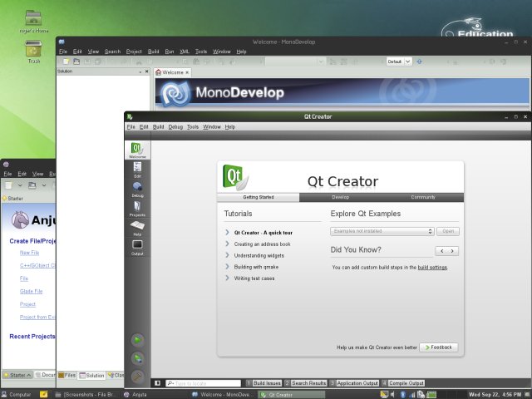Follow the build settings link
Image resolution: width=532 pixels, height=399 pixels.
pyautogui.click(x=432, y=268)
